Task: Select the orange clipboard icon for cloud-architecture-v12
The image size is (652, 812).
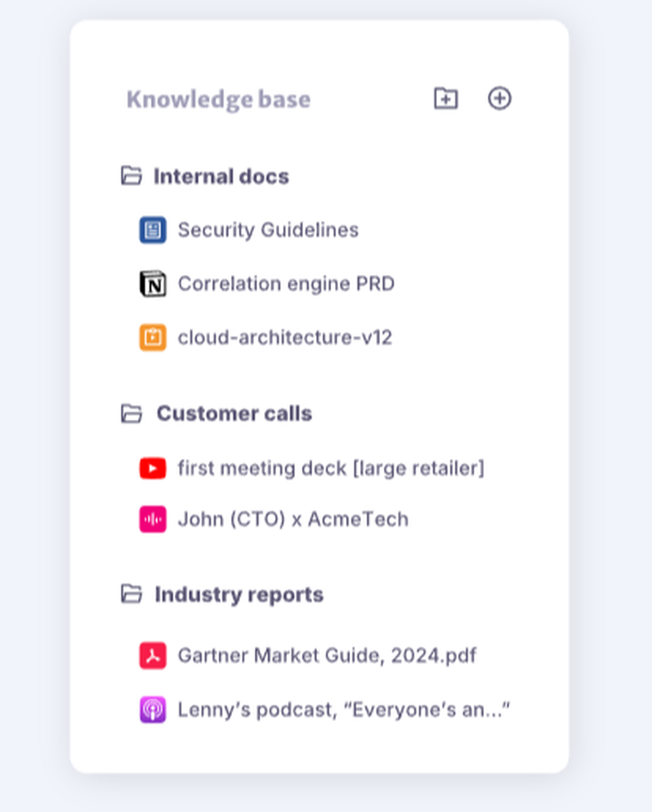Action: click(x=152, y=338)
